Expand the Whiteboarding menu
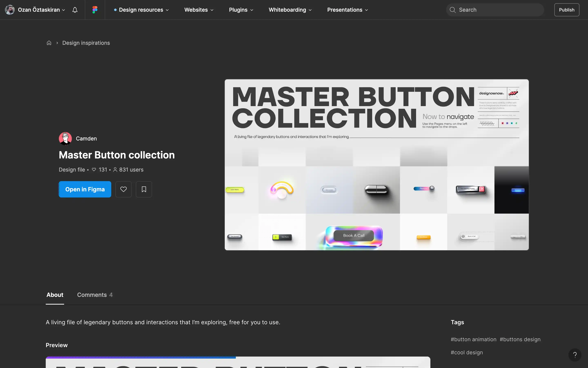 (290, 10)
